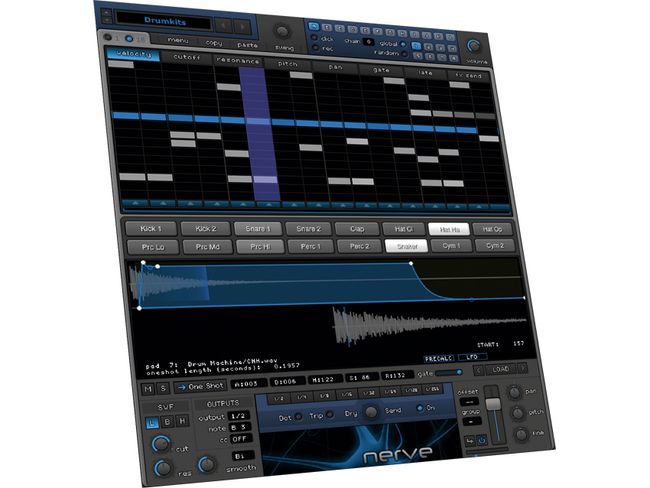Enable the Dot note option
This screenshot has width=650, height=488.
(298, 416)
